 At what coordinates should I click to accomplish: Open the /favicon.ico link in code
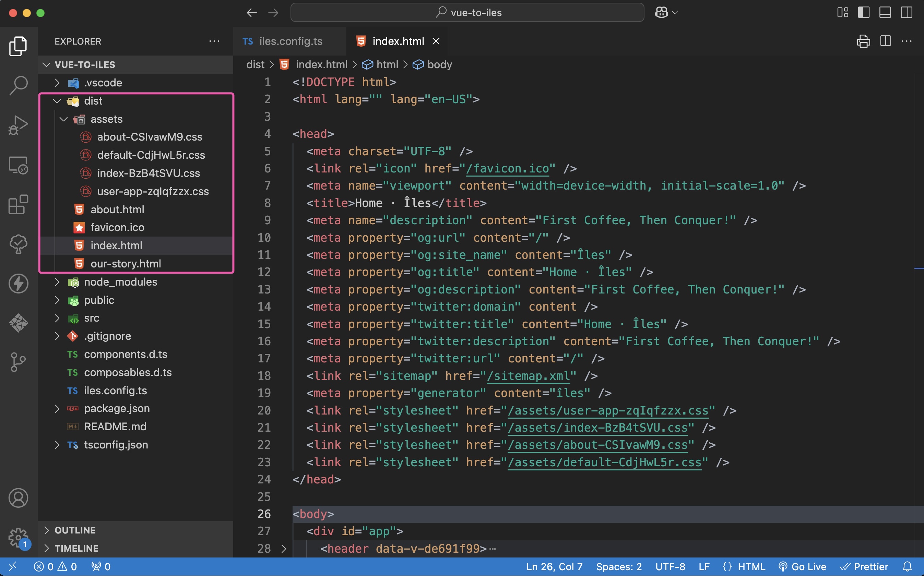tap(508, 169)
